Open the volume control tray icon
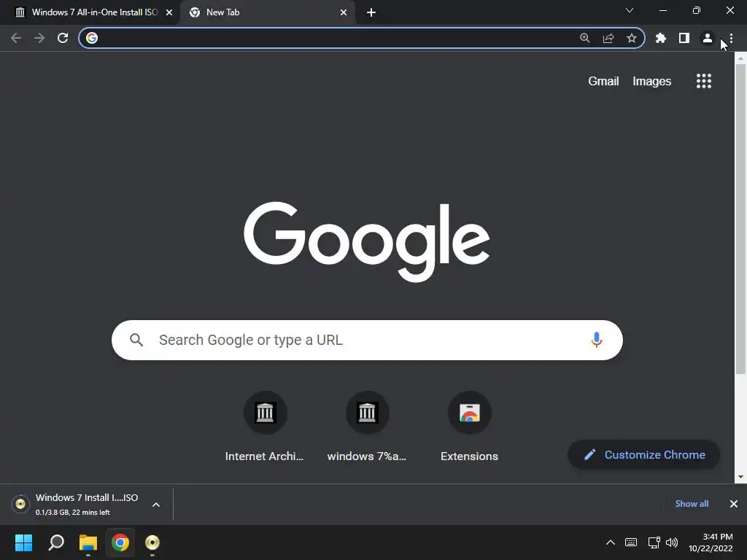 672,542
